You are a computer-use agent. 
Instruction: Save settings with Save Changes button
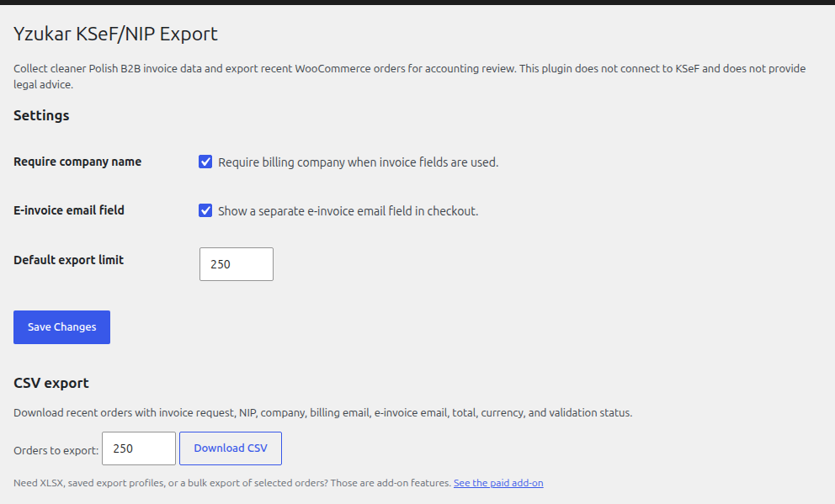(61, 327)
